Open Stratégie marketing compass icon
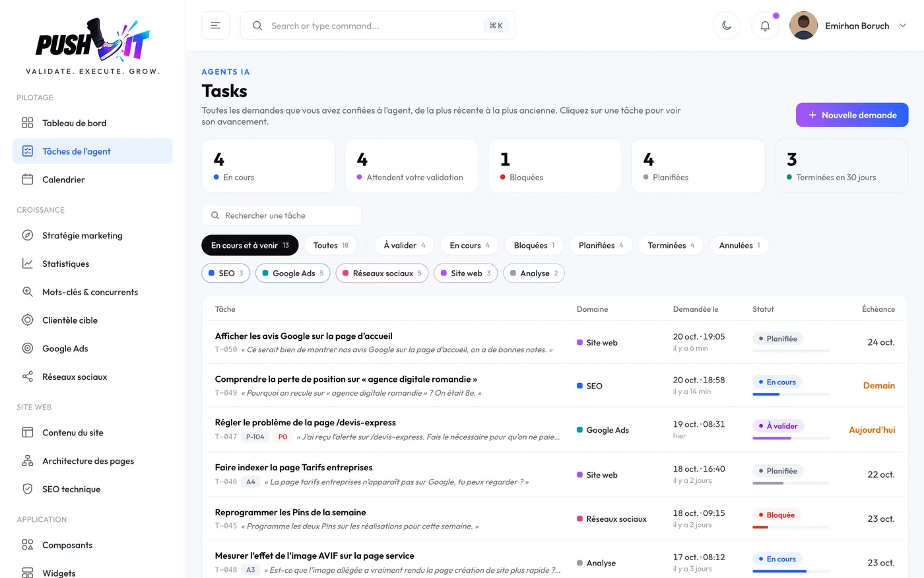This screenshot has height=578, width=924. (x=28, y=236)
